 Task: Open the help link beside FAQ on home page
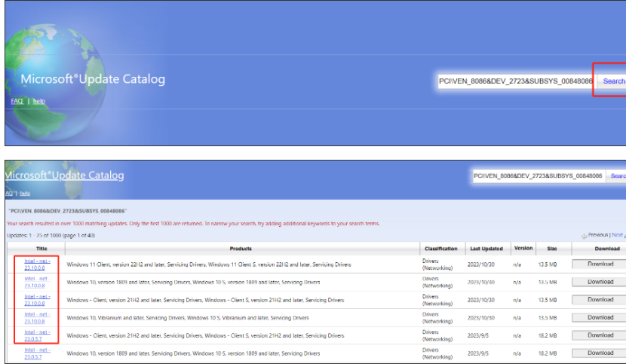tap(38, 102)
